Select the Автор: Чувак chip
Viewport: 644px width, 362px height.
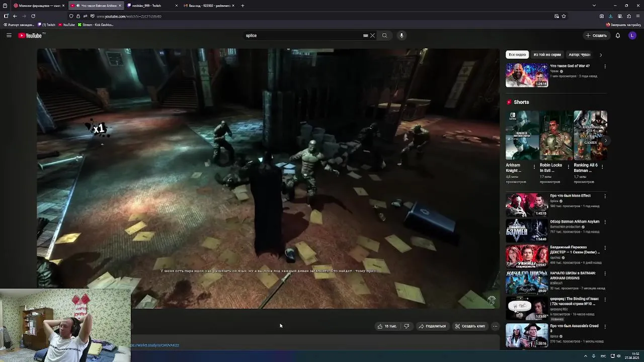click(x=580, y=54)
